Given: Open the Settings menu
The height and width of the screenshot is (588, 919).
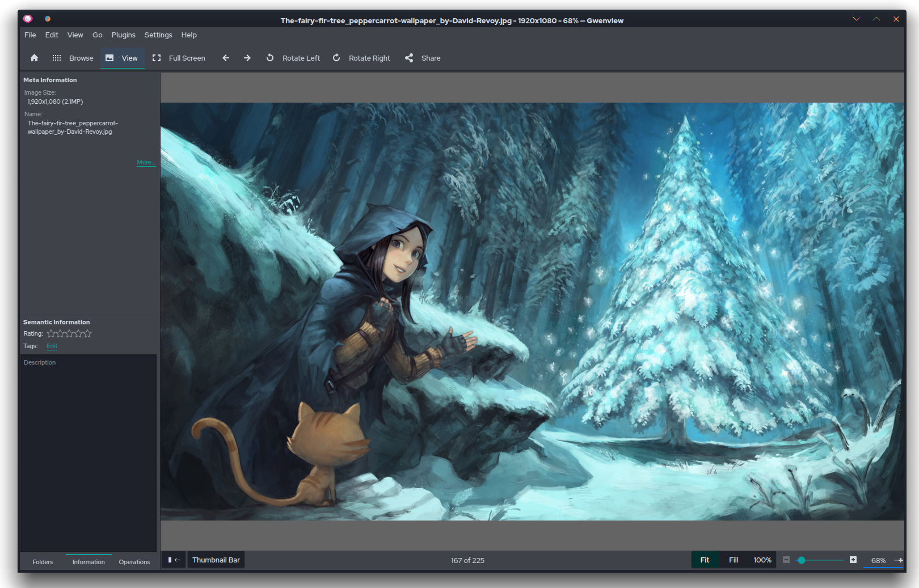Looking at the screenshot, I should point(158,35).
